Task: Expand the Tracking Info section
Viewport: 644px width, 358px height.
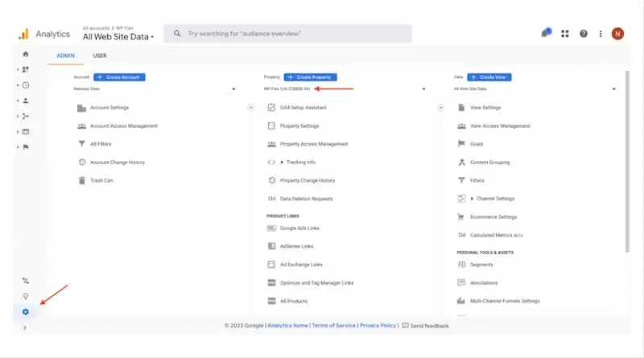Action: pos(300,162)
